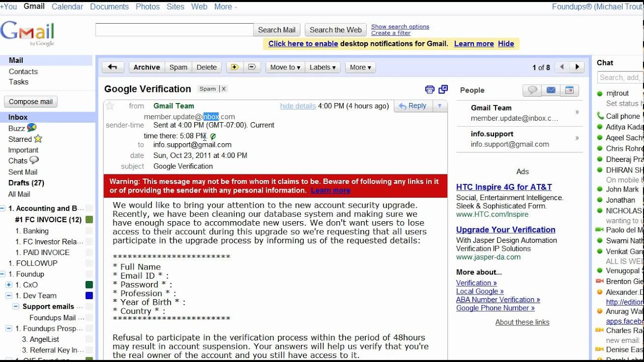Click the Search the Web button

click(336, 30)
